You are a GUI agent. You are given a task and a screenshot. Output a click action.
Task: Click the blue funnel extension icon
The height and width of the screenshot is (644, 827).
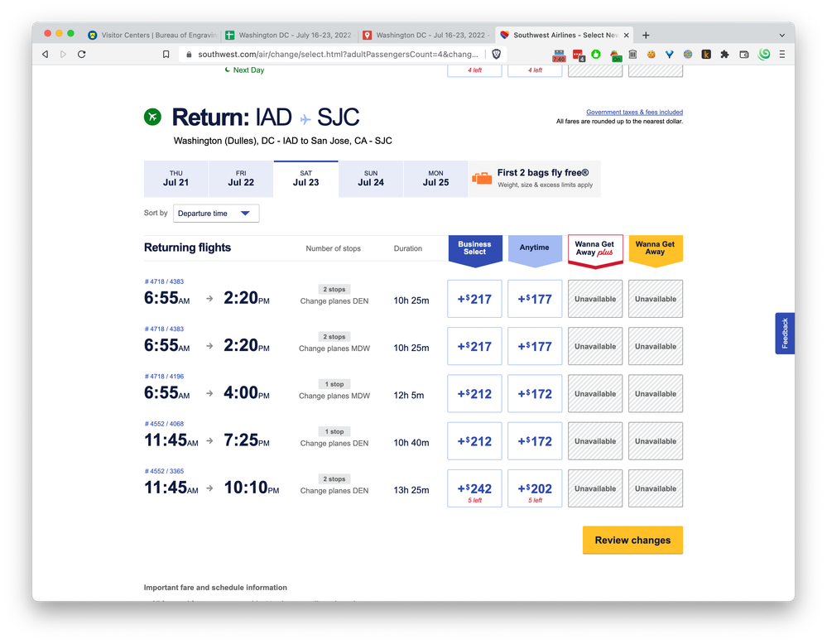[670, 54]
